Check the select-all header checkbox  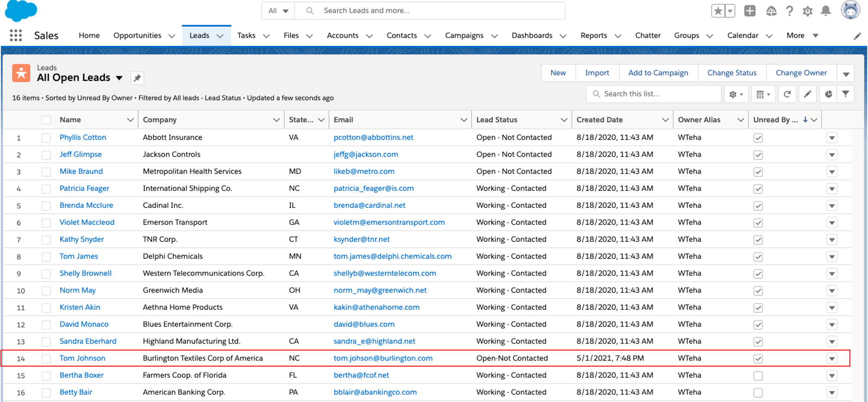coord(46,120)
